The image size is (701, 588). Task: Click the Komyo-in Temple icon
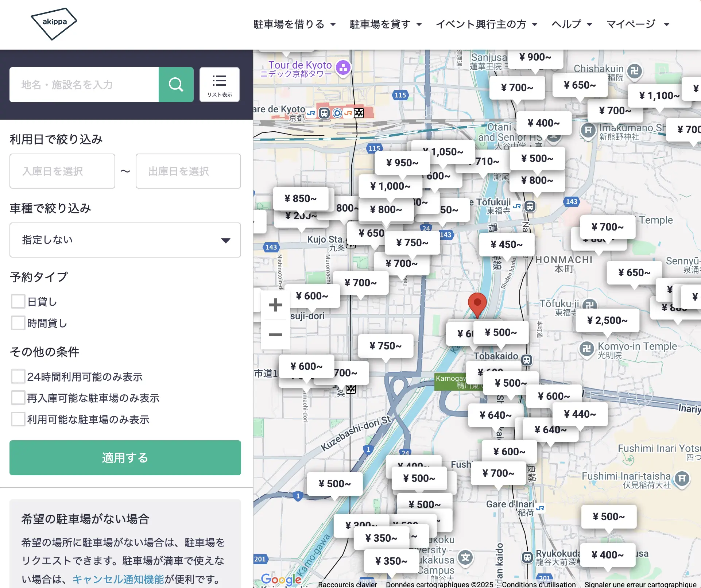(x=587, y=349)
